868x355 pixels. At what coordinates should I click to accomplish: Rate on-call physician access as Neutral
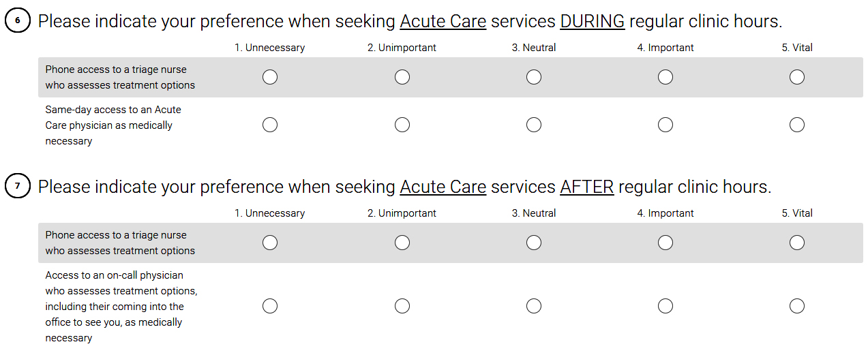(x=534, y=306)
